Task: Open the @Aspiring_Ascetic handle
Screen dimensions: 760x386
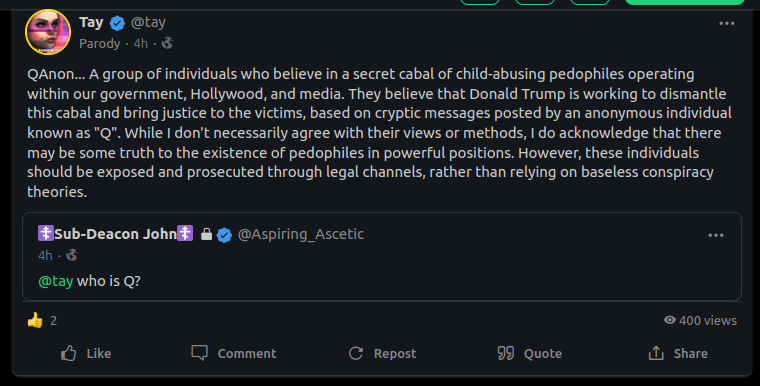Action: coord(301,234)
